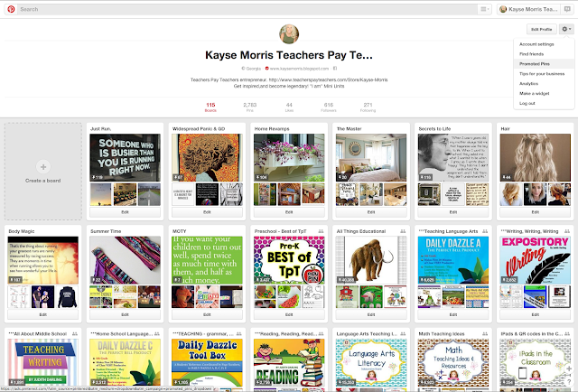Click group board icon on Writing, Writing, Writing
The image size is (578, 392).
567,231
